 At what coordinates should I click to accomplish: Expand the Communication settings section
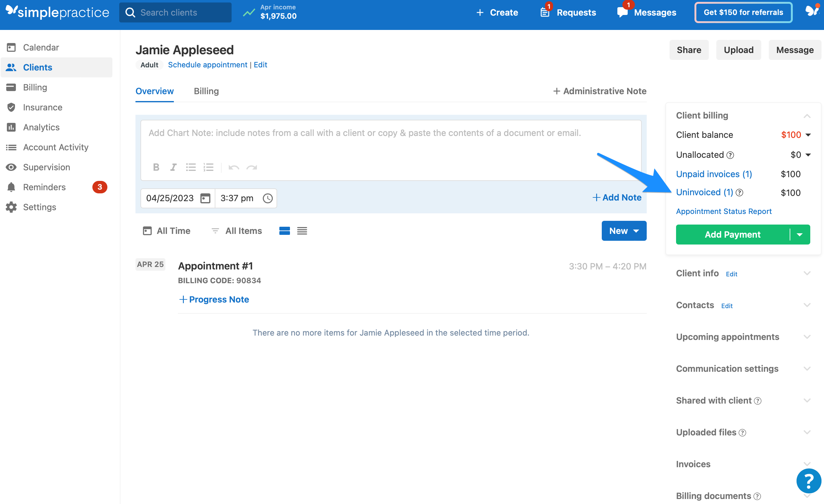pyautogui.click(x=807, y=369)
